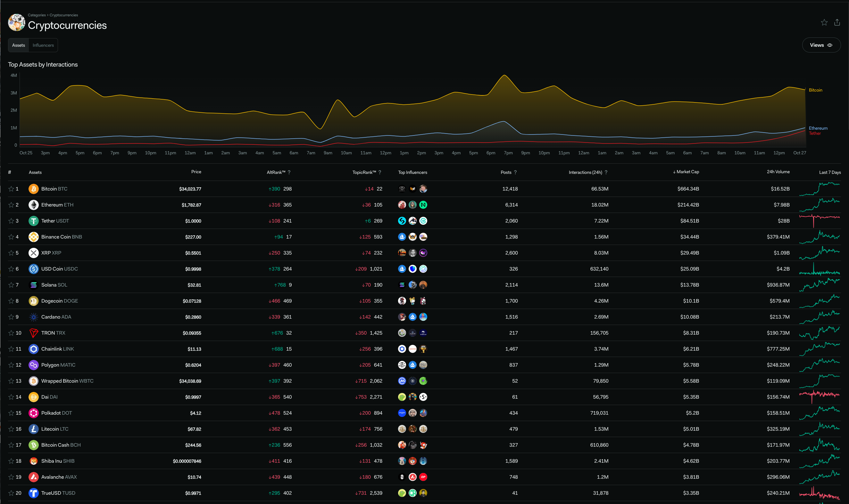Screen dimensions: 849x504
Task: Click the Bitcoin coin logo icon
Action: 33,189
